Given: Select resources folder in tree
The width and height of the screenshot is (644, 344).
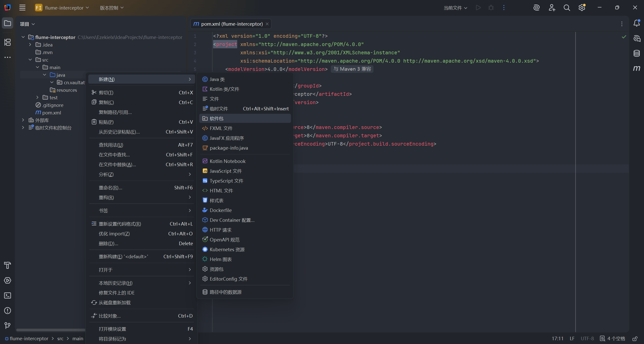Looking at the screenshot, I should pyautogui.click(x=66, y=90).
